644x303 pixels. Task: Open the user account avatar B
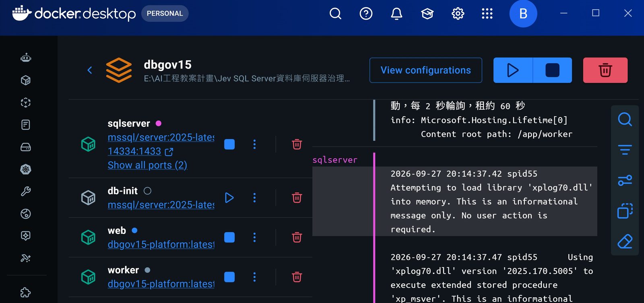(x=523, y=14)
